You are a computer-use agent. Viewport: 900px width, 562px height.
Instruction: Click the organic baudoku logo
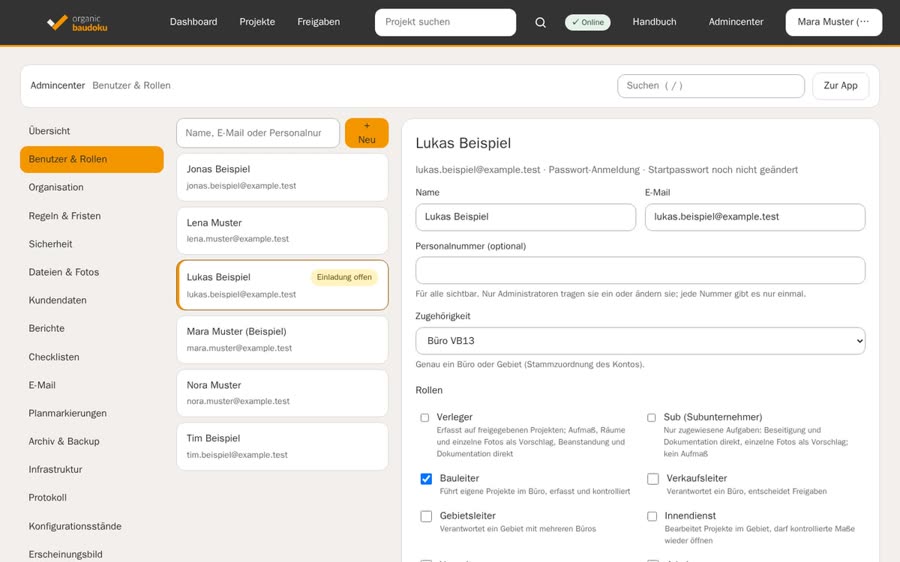click(77, 22)
